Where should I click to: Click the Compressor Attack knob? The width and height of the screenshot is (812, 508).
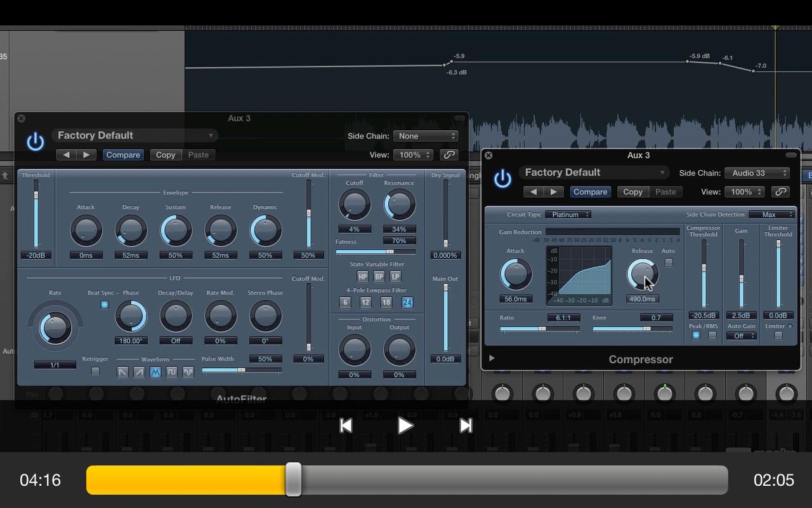516,275
